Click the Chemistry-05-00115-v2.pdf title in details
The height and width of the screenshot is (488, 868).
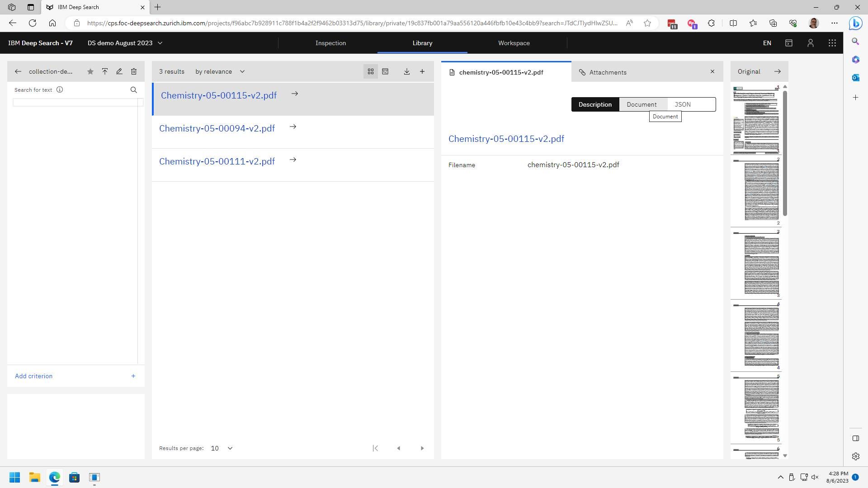(x=506, y=139)
